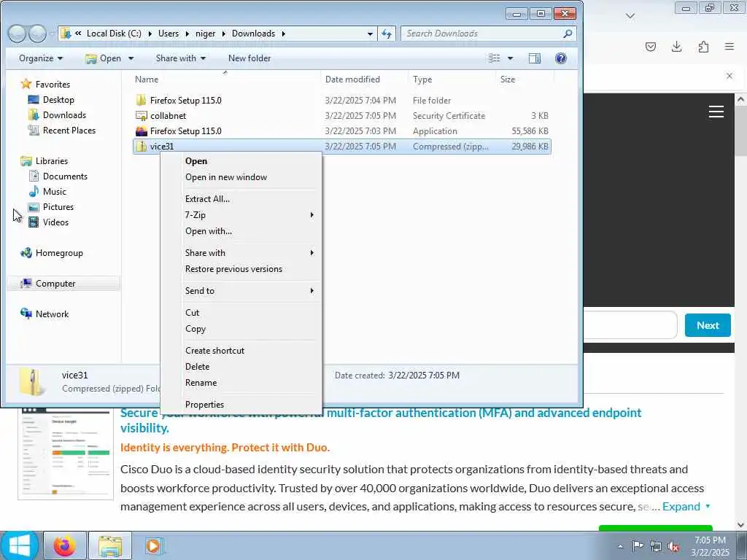Expand the address bar history dropdown arrow
Viewport: 747px width, 560px height.
pyautogui.click(x=370, y=34)
